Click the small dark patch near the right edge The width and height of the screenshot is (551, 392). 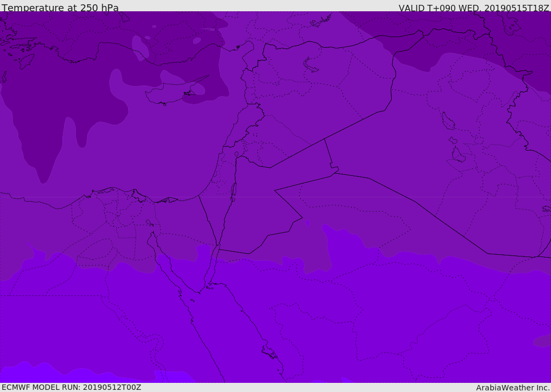[542, 341]
